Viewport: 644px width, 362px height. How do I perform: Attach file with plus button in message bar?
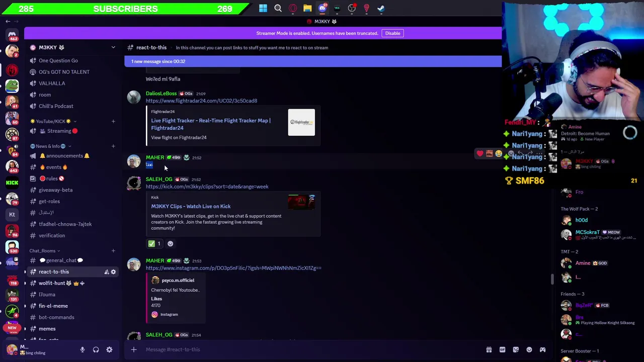tap(134, 349)
